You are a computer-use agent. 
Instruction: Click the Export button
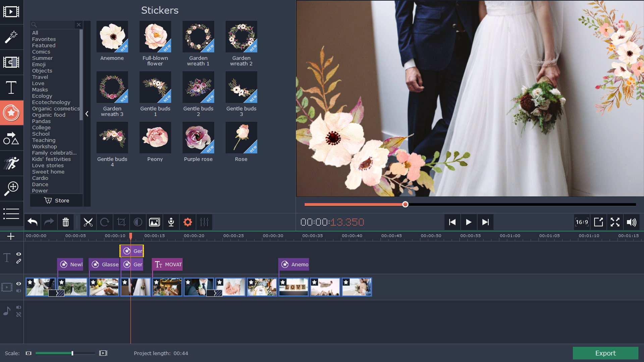click(x=605, y=353)
